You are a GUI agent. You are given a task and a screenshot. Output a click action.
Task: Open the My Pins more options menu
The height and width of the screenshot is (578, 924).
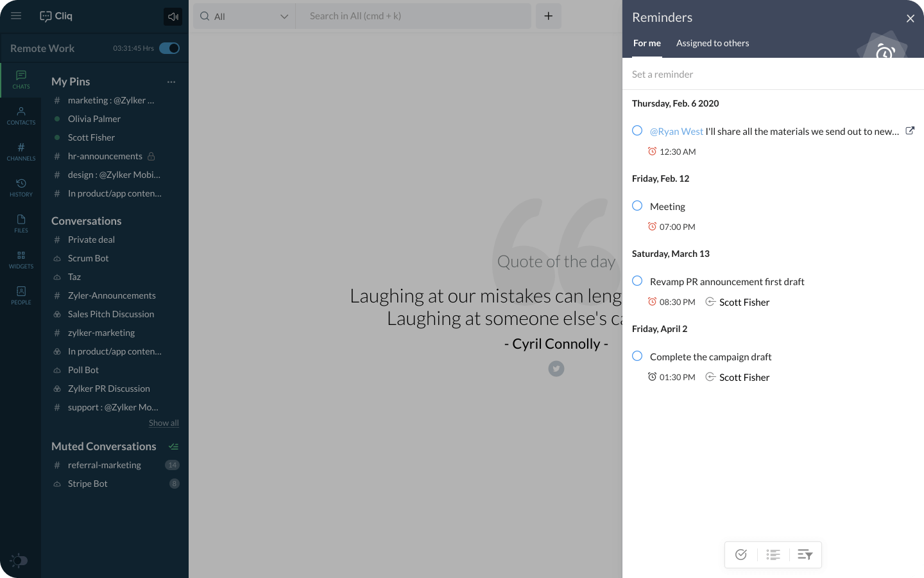171,82
